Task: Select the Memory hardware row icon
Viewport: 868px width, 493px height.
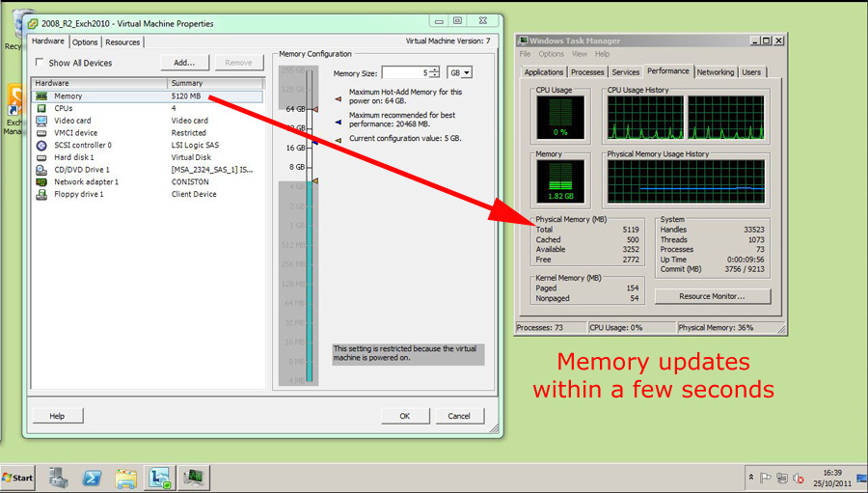Action: click(x=41, y=96)
